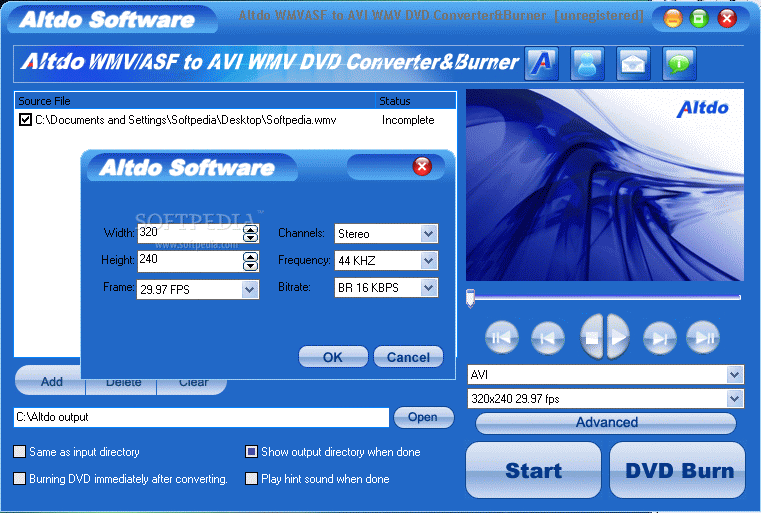
Task: Click in the Height input field
Action: coord(190,261)
